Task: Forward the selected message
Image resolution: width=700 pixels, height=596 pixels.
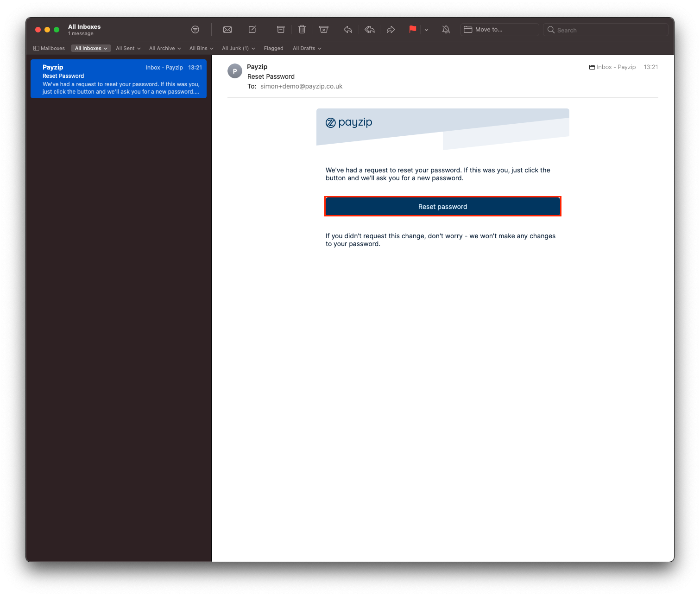Action: pyautogui.click(x=391, y=30)
